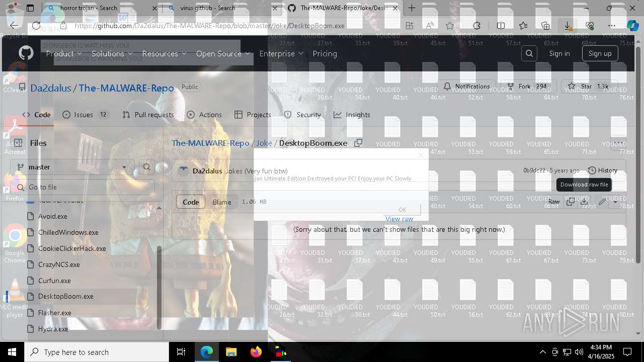Open the Edge collections icon
The width and height of the screenshot is (644, 362).
[x=545, y=26]
